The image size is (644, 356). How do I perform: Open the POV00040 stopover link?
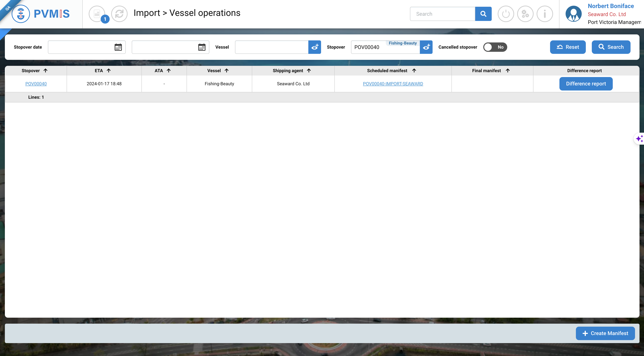[36, 84]
